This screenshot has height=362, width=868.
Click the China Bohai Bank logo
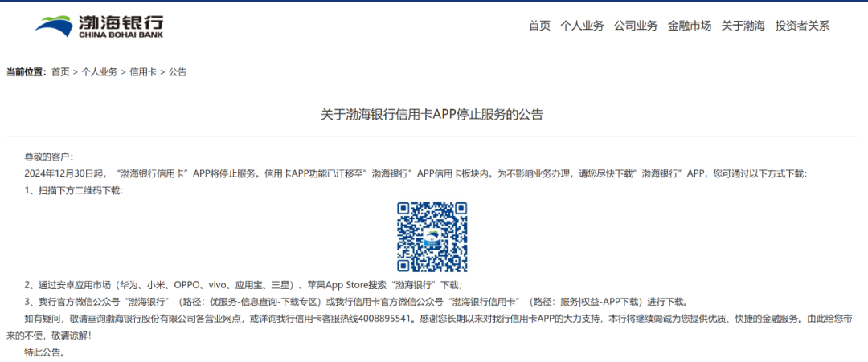tap(99, 26)
